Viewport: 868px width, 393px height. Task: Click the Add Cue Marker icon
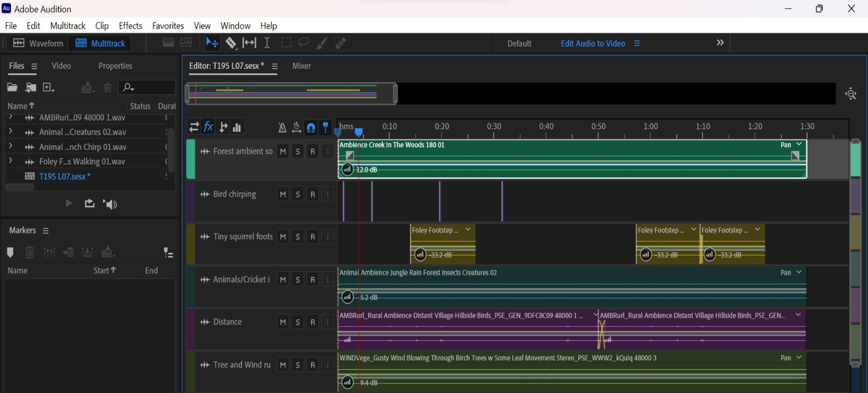(10, 252)
